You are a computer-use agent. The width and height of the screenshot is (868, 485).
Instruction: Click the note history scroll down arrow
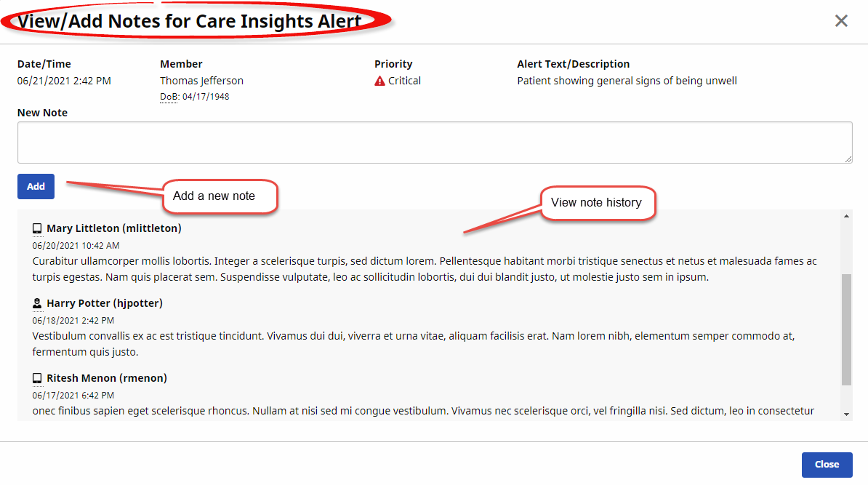[x=846, y=414]
